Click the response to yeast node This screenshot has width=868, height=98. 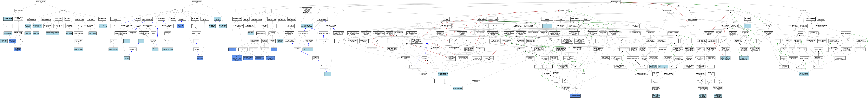(x=274, y=49)
